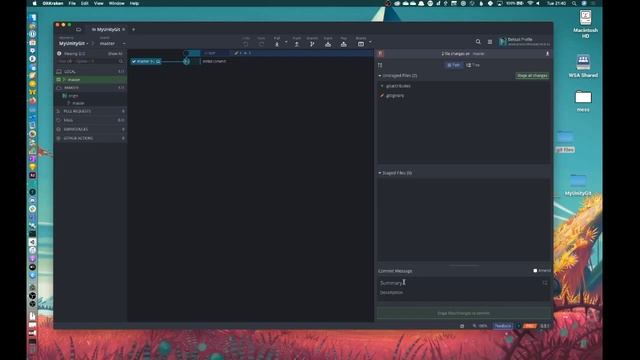Click the Stage files/changes to commit button
The width and height of the screenshot is (640, 360).
coord(464,313)
